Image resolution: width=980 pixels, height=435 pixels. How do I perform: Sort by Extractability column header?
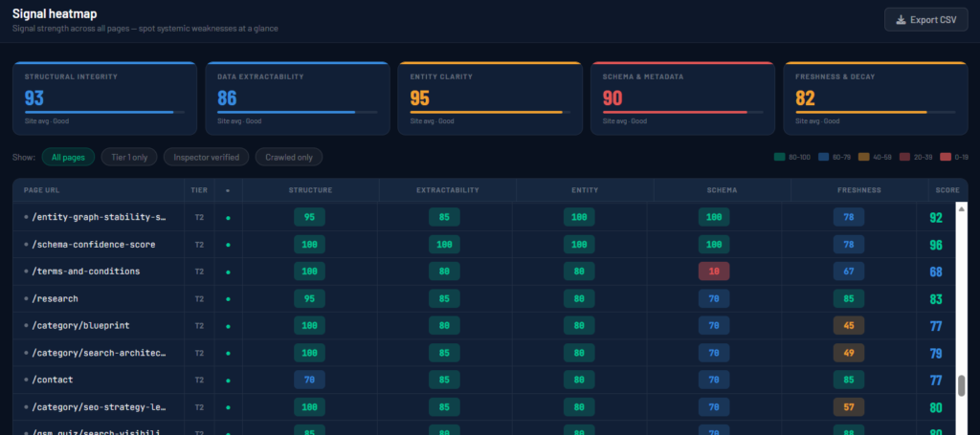click(x=448, y=189)
